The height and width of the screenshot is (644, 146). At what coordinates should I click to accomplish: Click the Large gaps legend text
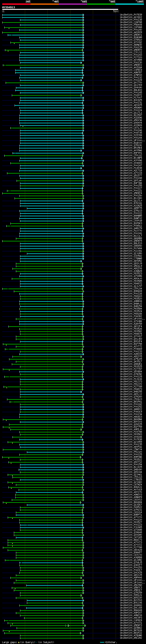pos(28,642)
